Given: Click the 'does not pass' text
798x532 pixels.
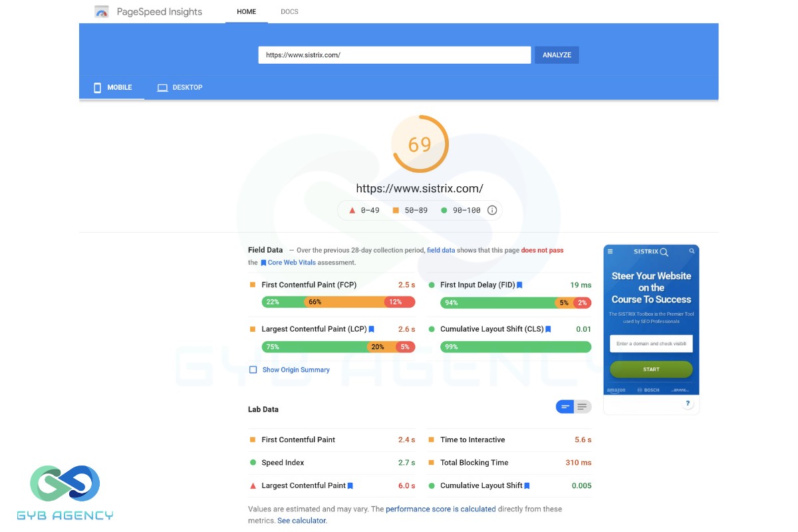Looking at the screenshot, I should (542, 250).
